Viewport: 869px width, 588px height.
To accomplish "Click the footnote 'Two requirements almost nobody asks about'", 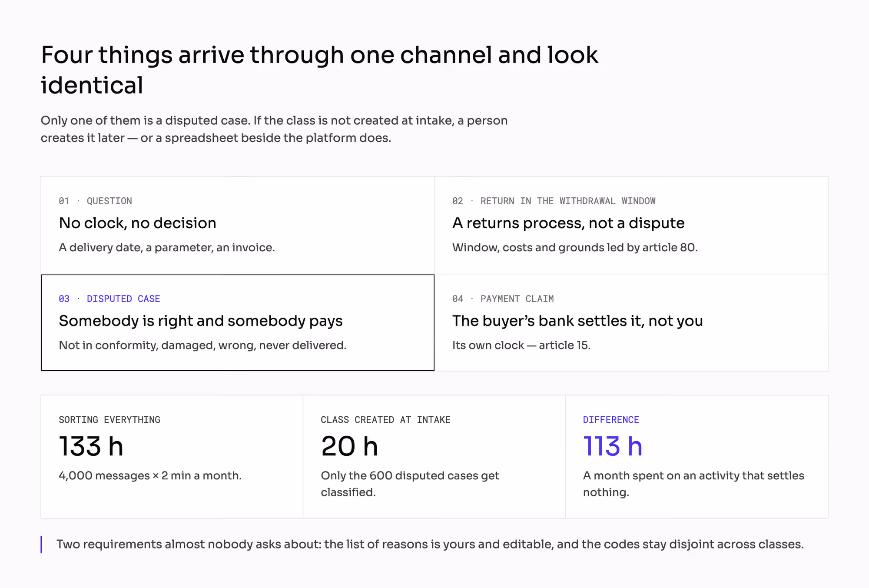I will pos(430,544).
